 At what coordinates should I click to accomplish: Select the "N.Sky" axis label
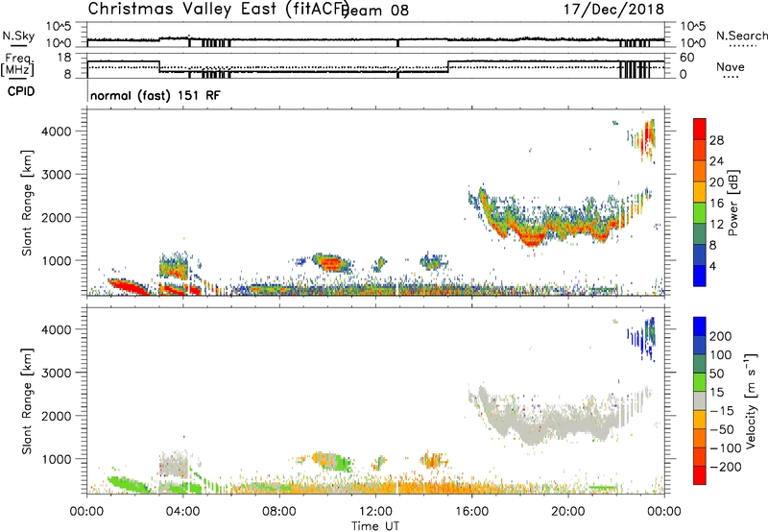coord(18,36)
